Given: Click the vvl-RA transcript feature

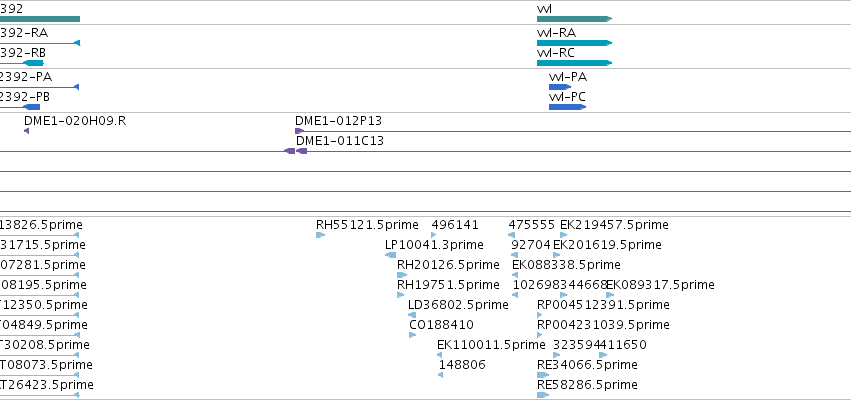Looking at the screenshot, I should 574,43.
